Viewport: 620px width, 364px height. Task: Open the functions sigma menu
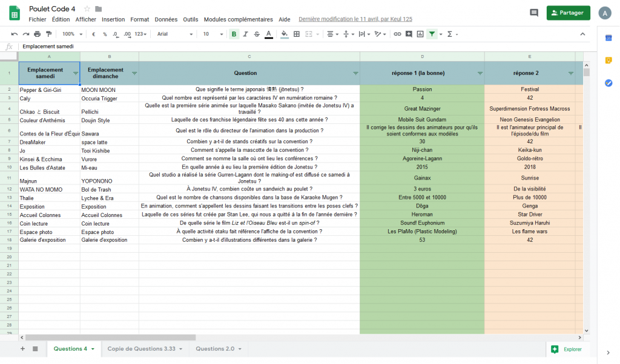[450, 34]
